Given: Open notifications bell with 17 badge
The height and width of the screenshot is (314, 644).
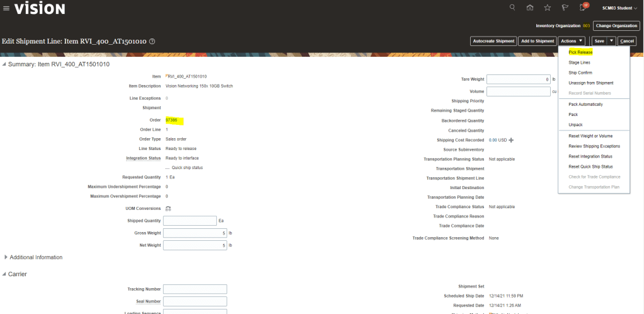Looking at the screenshot, I should (x=583, y=8).
